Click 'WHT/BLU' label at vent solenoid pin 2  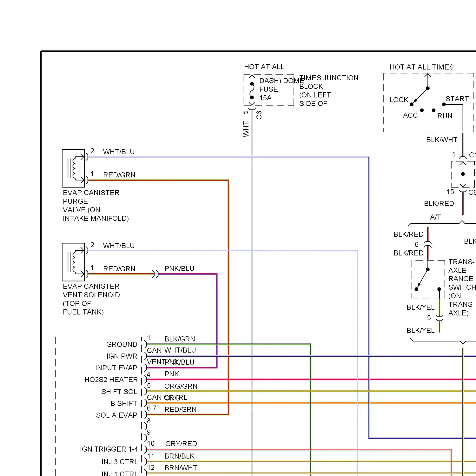tap(119, 246)
